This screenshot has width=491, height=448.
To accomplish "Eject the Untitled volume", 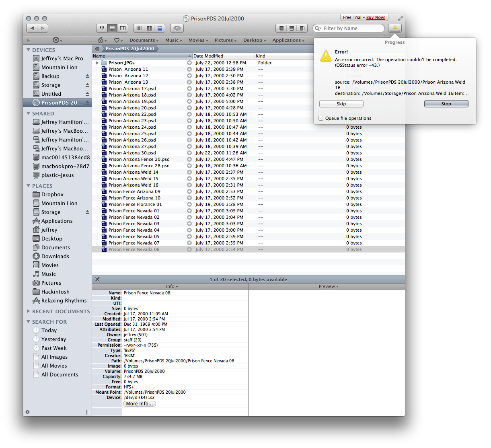I will coord(87,94).
